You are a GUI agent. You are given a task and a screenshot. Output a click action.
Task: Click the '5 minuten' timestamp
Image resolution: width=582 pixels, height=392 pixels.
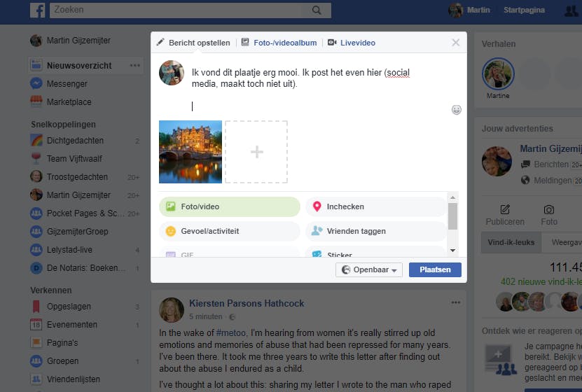[x=206, y=316]
